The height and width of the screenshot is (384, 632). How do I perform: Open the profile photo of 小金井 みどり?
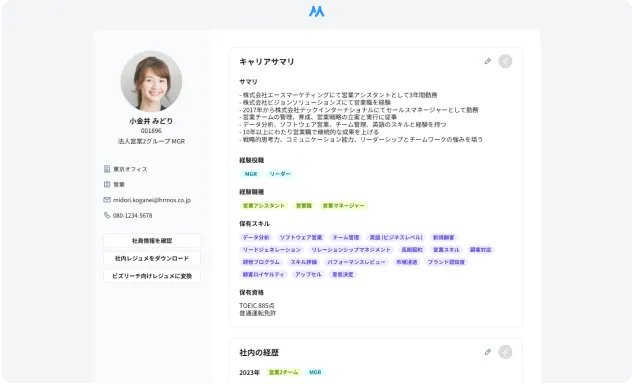[x=151, y=81]
